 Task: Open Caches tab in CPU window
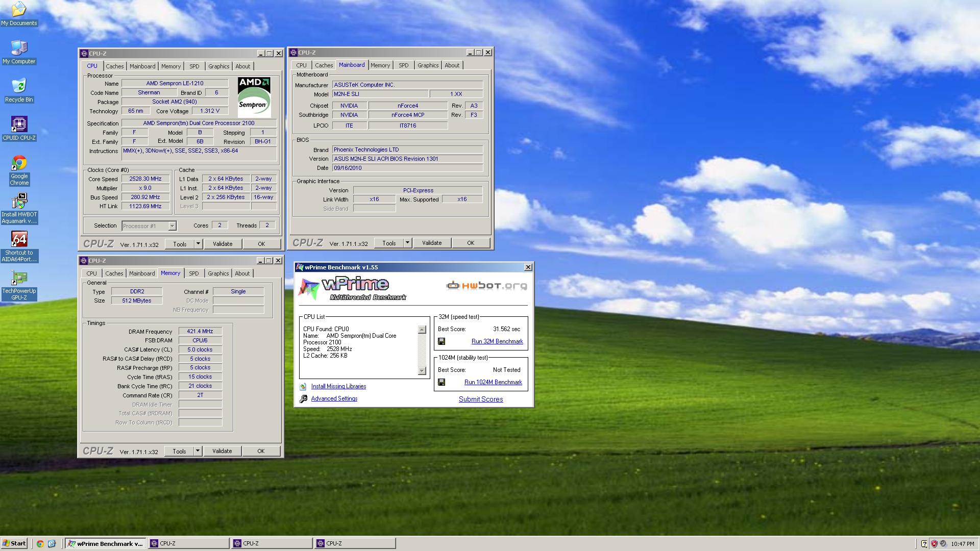point(114,66)
